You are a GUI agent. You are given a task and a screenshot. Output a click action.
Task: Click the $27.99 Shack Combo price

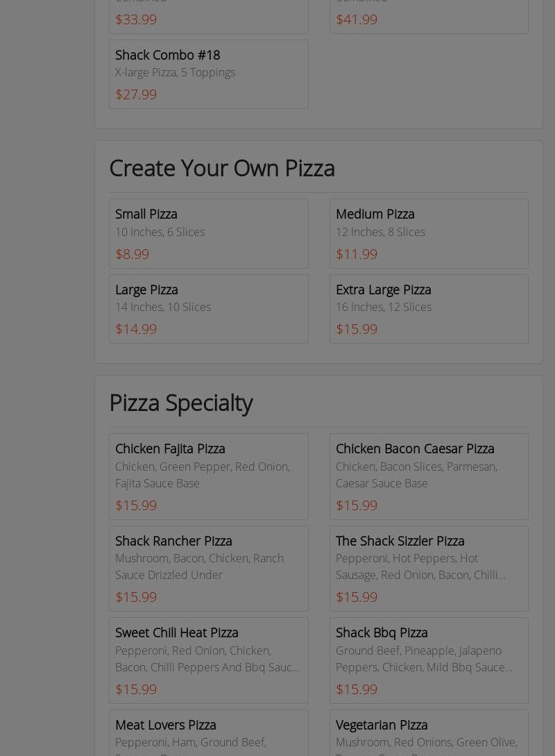136,94
